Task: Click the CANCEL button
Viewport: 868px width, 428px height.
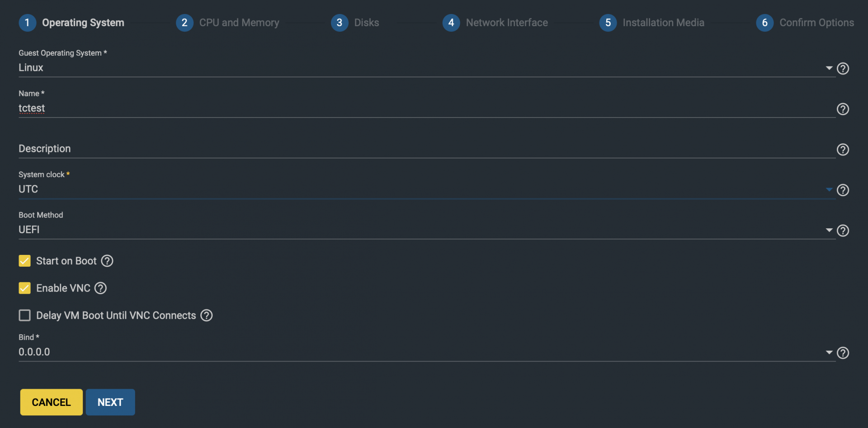Action: (x=52, y=402)
